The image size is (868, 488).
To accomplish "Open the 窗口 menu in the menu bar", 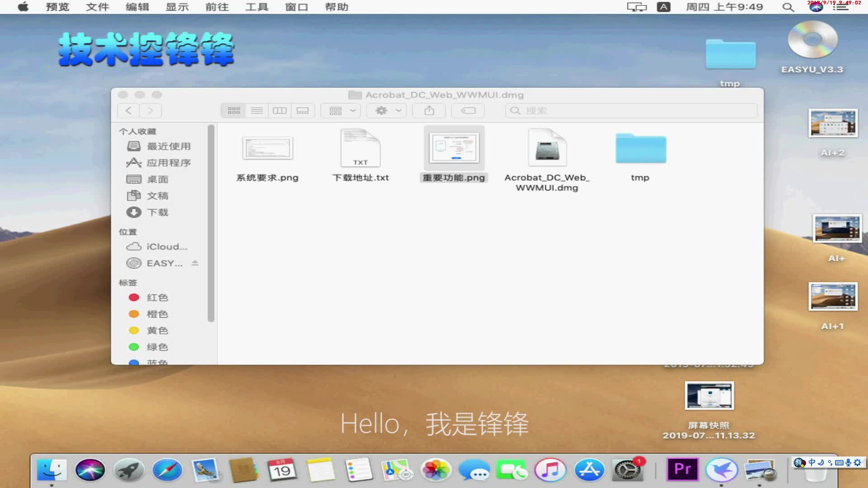I will [x=296, y=7].
